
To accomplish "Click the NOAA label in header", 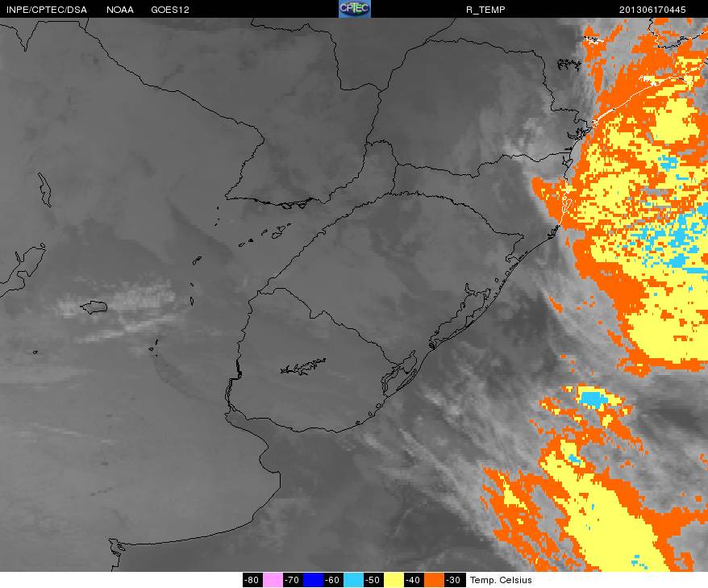I will 119,10.
